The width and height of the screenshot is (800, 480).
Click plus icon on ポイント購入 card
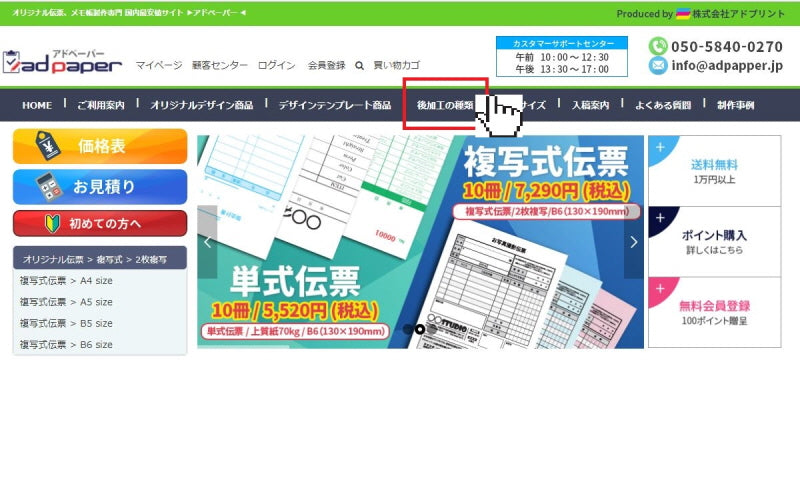(x=660, y=218)
